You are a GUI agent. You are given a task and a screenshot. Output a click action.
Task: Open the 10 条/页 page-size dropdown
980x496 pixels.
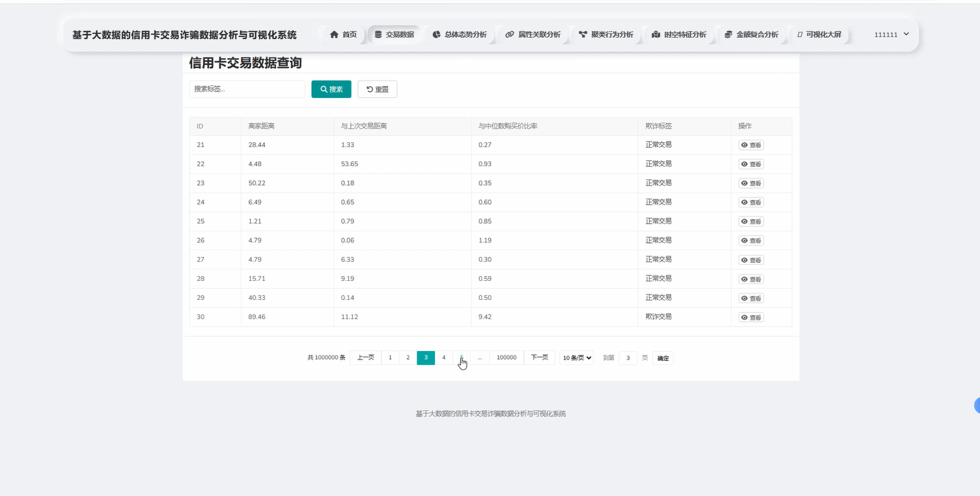point(577,358)
